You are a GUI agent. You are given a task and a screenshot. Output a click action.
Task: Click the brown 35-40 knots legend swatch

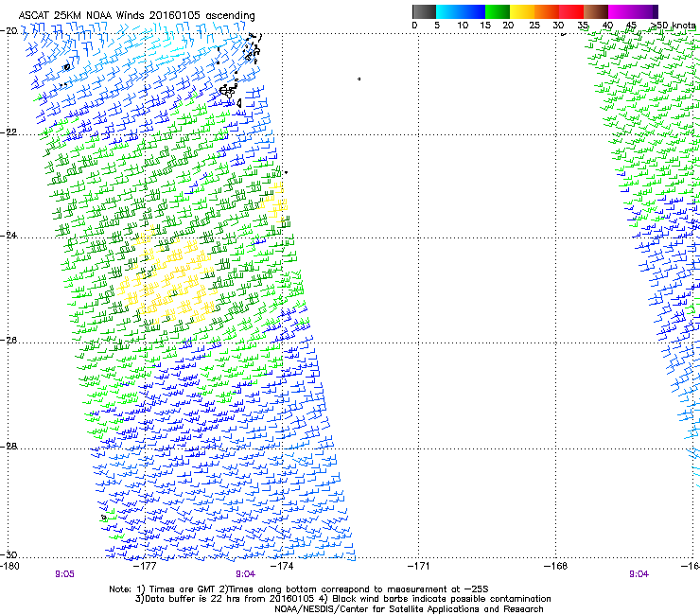(x=596, y=11)
